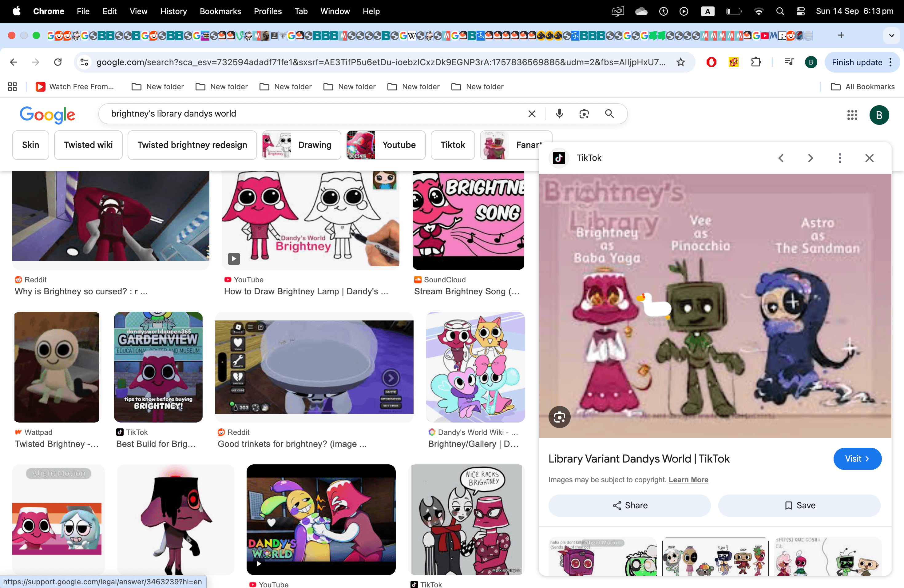The height and width of the screenshot is (588, 904).
Task: Submit search with the magnifier icon
Action: click(609, 113)
